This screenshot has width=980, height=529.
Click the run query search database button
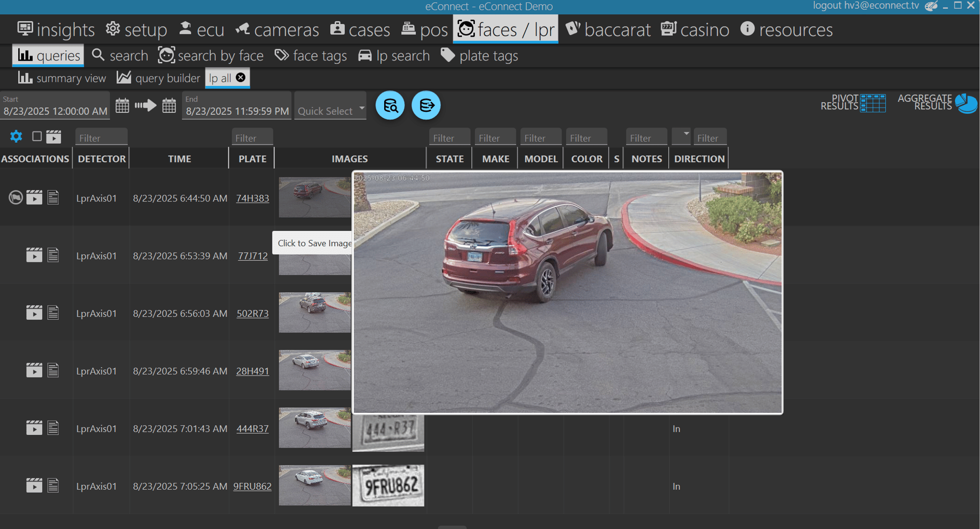pyautogui.click(x=390, y=105)
